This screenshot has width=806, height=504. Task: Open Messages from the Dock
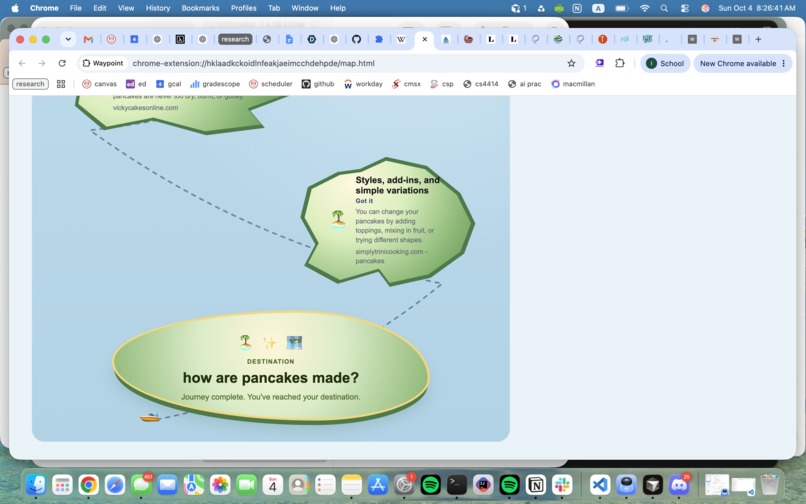(x=141, y=484)
